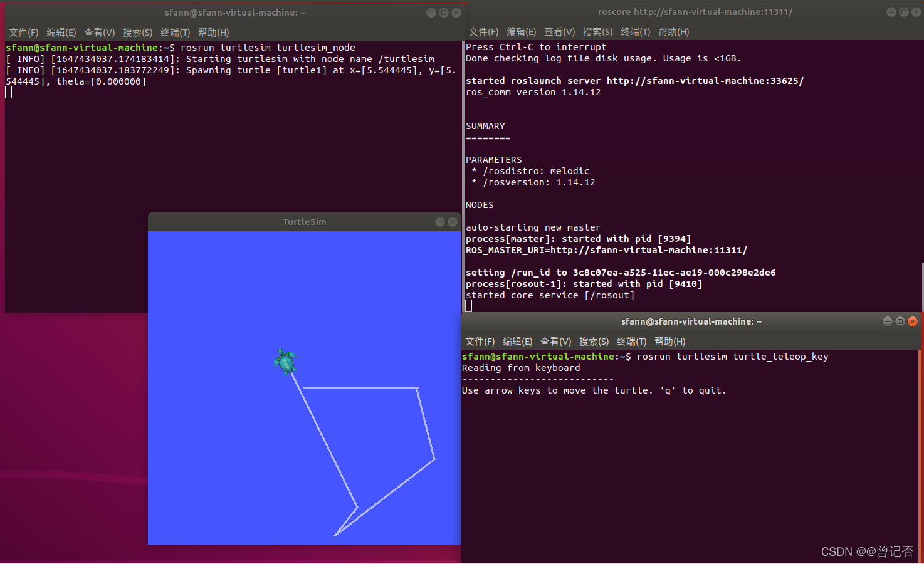Viewport: 924px width, 564px height.
Task: Close the turtle_teleop_key terminal window
Action: 913,321
